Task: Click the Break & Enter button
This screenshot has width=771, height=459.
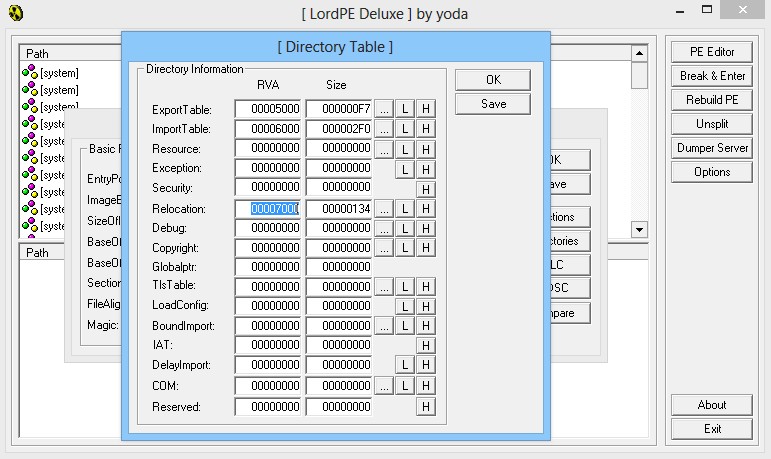Action: pos(712,76)
